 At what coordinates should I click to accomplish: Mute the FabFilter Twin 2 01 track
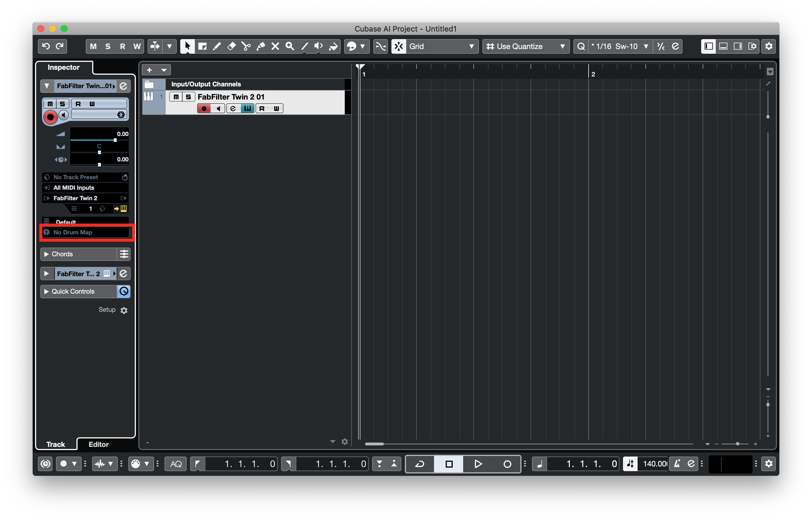point(176,97)
